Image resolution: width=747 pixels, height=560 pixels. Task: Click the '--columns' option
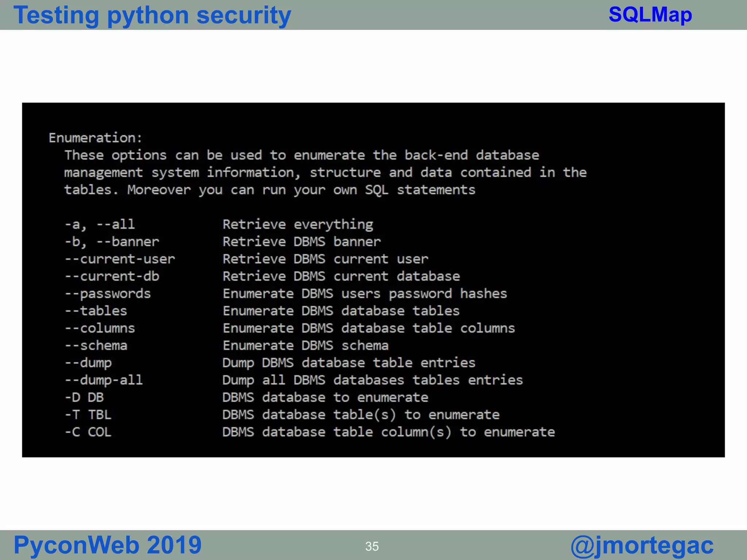click(100, 328)
